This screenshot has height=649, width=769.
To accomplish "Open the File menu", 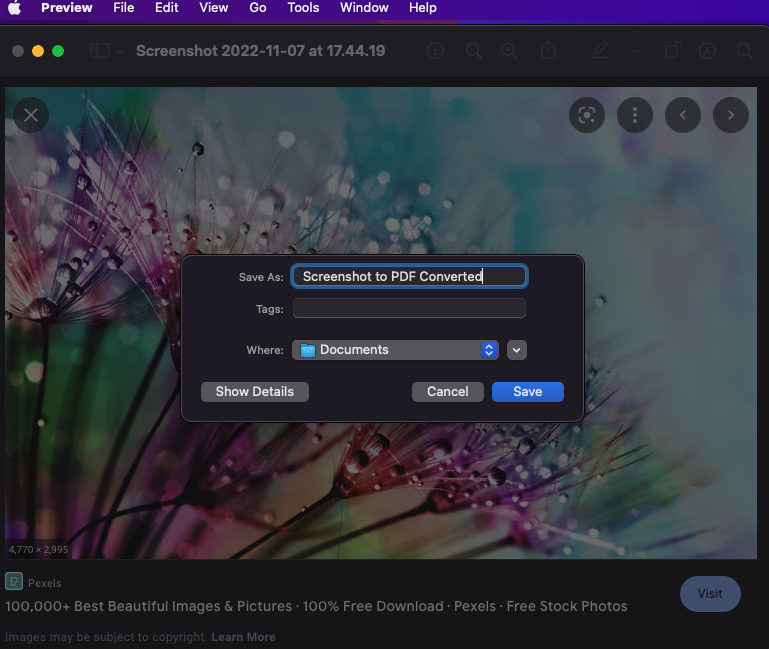I will [x=123, y=8].
